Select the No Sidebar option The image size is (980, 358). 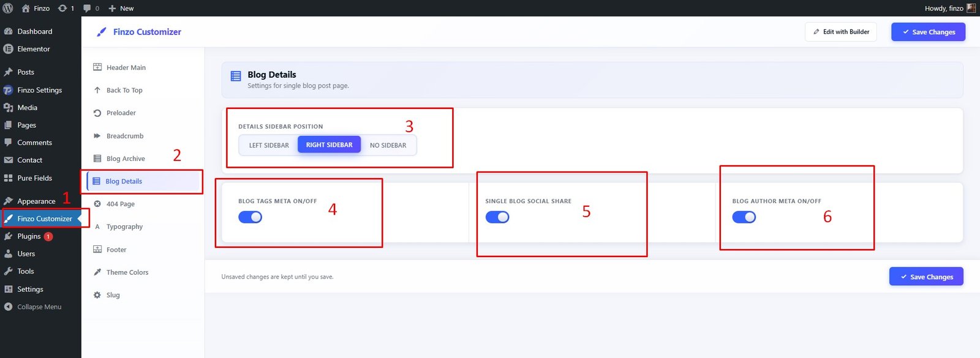(x=388, y=145)
